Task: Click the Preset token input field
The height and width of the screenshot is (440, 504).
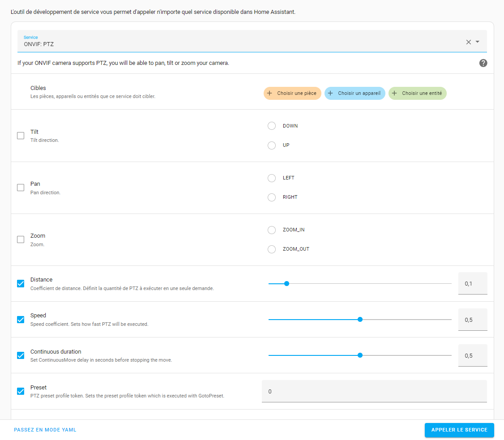Action: (x=374, y=391)
